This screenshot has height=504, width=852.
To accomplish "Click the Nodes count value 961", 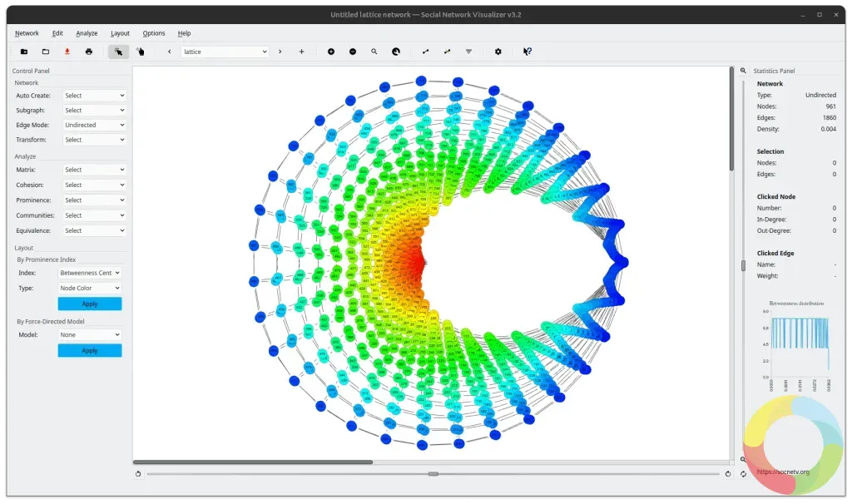I will click(831, 107).
